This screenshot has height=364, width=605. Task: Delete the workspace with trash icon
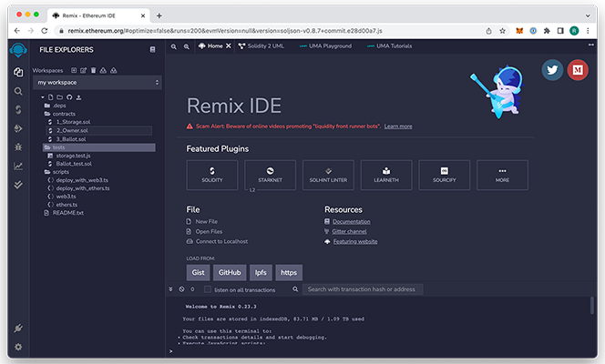[x=93, y=70]
